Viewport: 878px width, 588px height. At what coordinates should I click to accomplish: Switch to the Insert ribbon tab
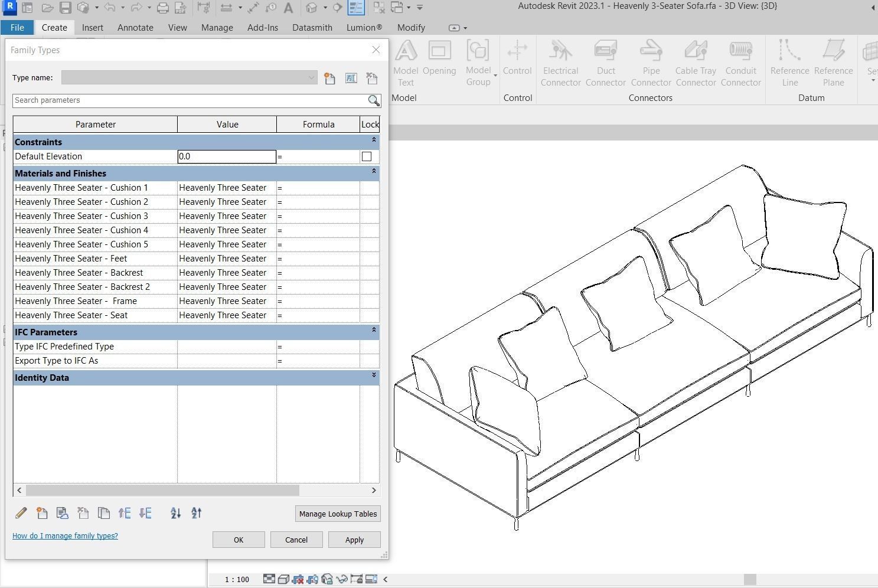coord(93,28)
